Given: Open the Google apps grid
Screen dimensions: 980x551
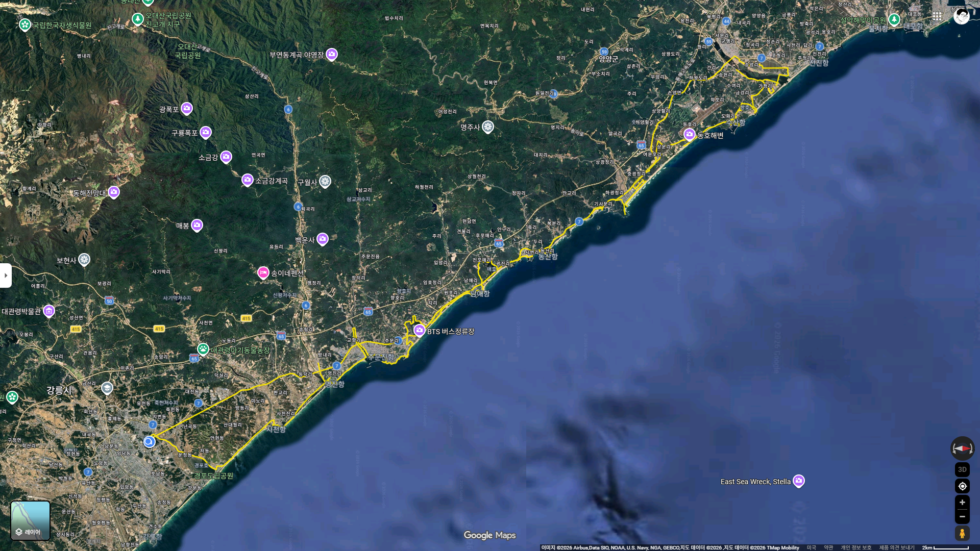Looking at the screenshot, I should point(937,16).
